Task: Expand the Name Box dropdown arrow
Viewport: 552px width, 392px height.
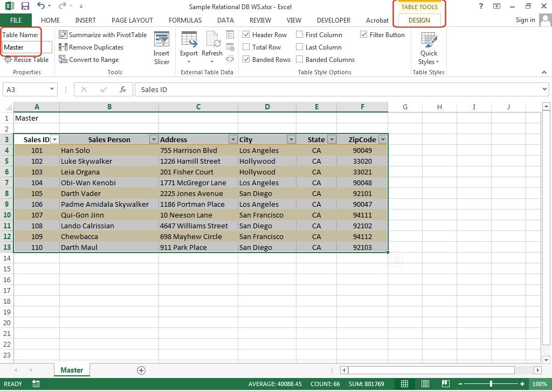Action: click(x=52, y=89)
